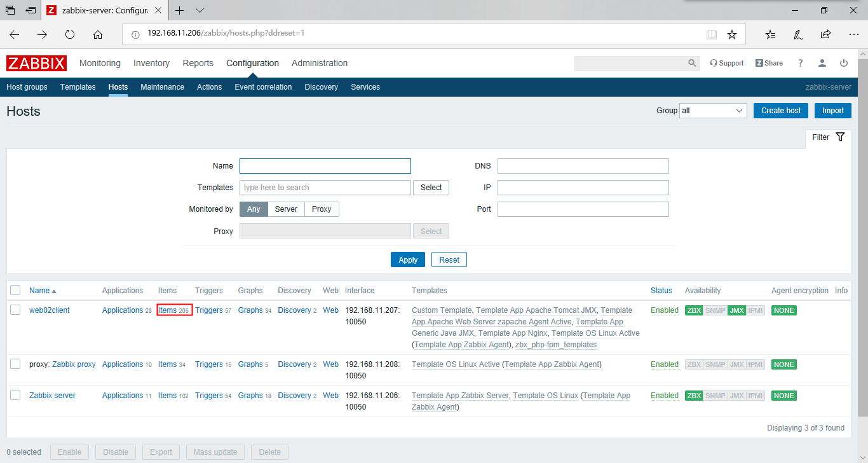868x463 pixels.
Task: Click the sign out power icon
Action: coord(844,63)
